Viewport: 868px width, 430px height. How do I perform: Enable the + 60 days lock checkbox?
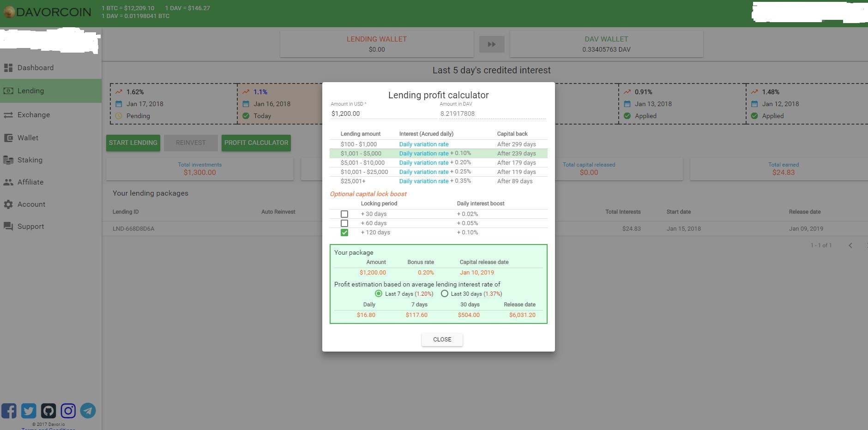click(x=344, y=223)
